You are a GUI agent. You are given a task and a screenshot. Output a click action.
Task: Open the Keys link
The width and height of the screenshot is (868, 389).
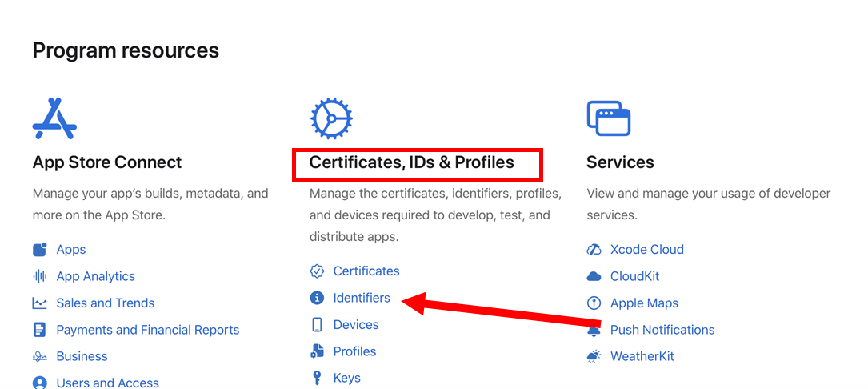tap(346, 378)
